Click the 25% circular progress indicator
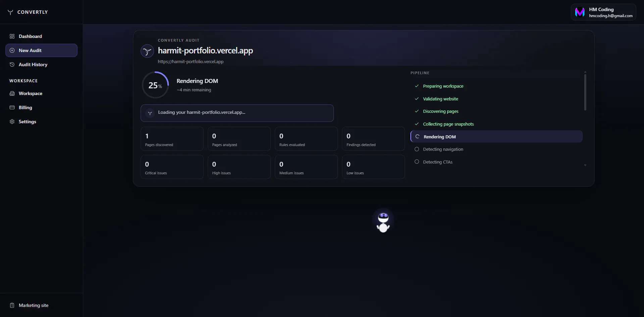The width and height of the screenshot is (644, 317). point(155,85)
